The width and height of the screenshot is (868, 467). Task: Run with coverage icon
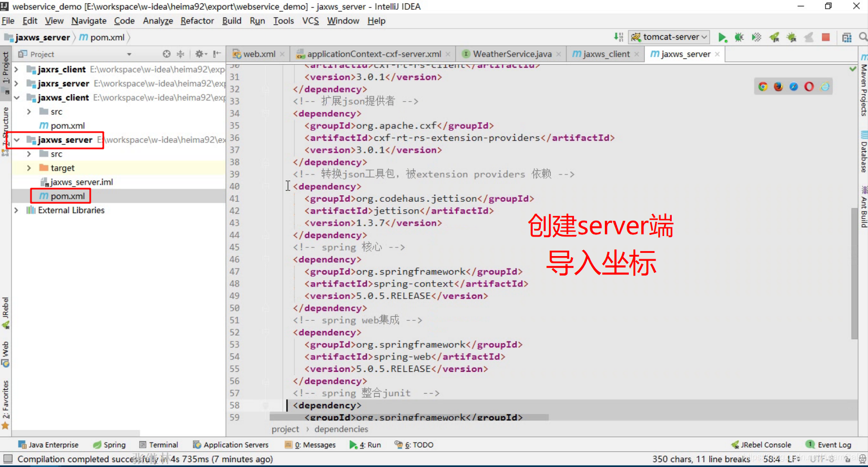coord(757,37)
